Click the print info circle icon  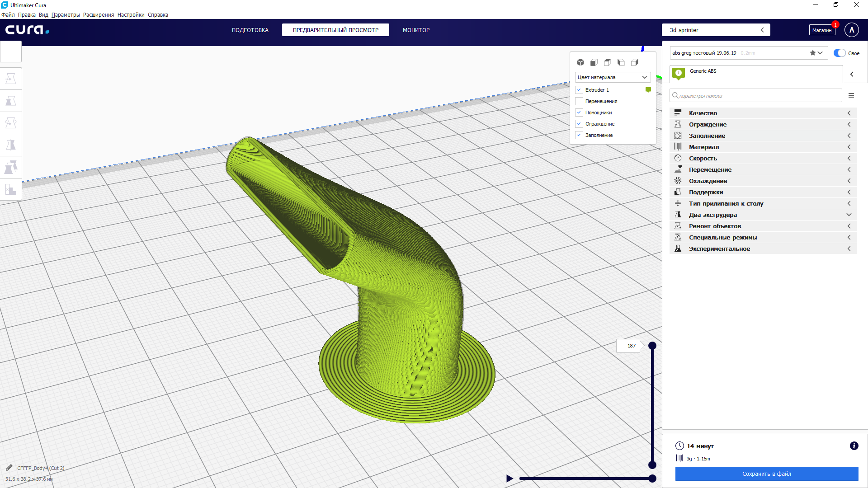[854, 446]
